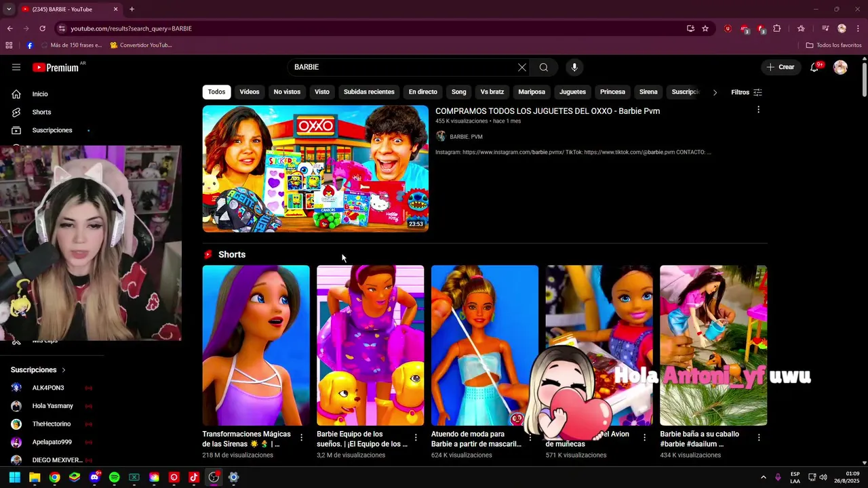Clear the BARBIE search text with X
This screenshot has width=868, height=488.
[x=521, y=67]
